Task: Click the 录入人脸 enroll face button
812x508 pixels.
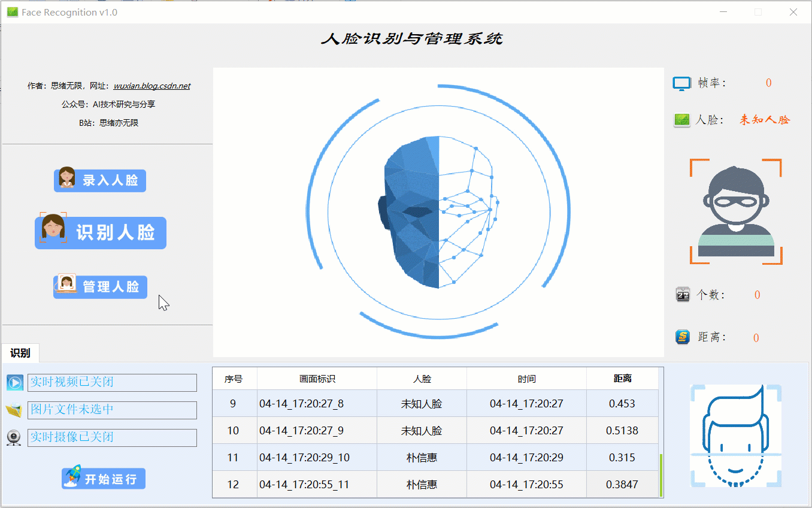Action: [x=100, y=180]
